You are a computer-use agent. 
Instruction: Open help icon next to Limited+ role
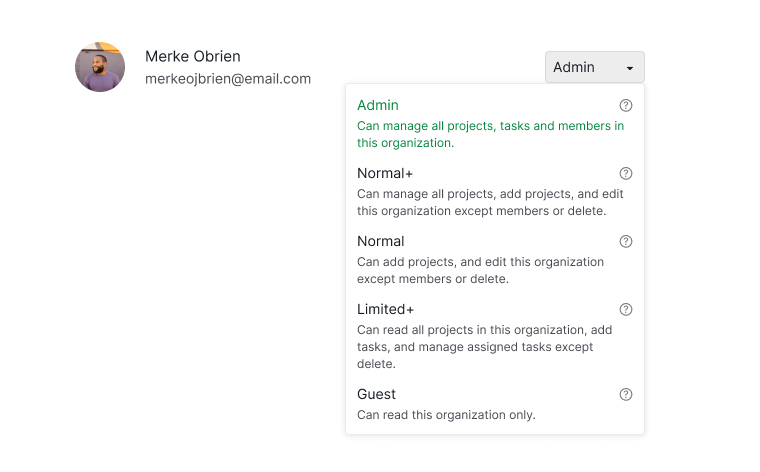coord(626,309)
